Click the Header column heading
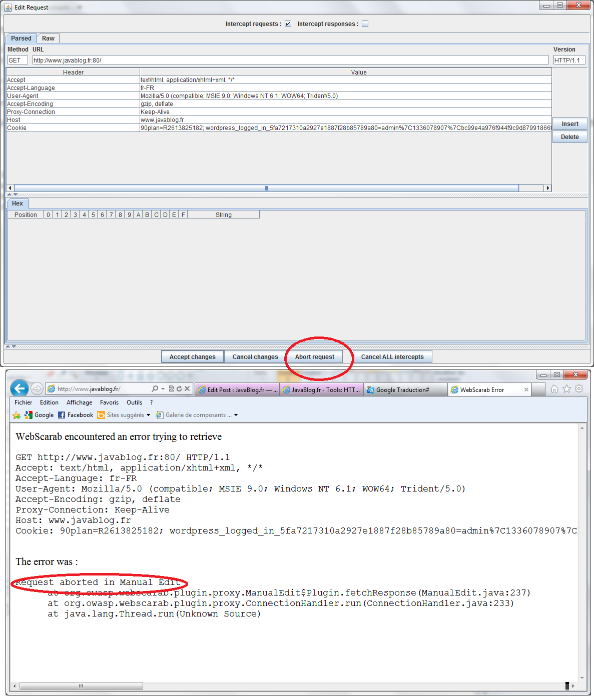Viewport: 594px width, 700px height. point(73,72)
